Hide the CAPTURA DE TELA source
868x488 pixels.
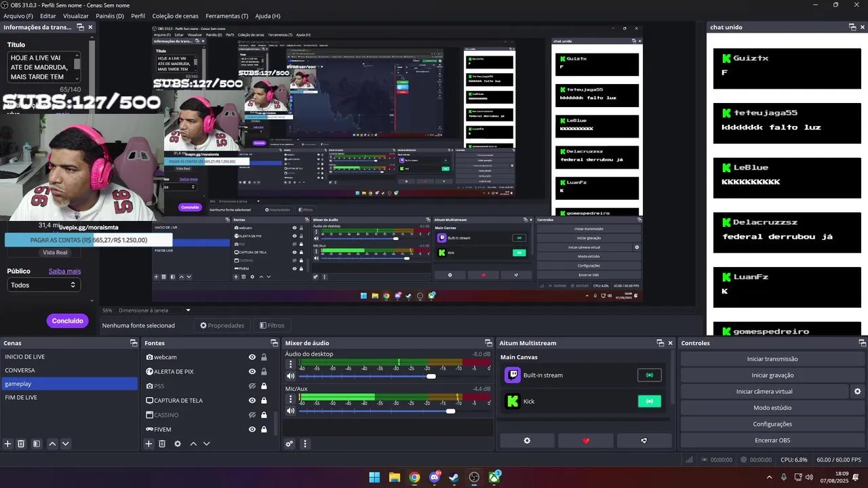pyautogui.click(x=252, y=401)
